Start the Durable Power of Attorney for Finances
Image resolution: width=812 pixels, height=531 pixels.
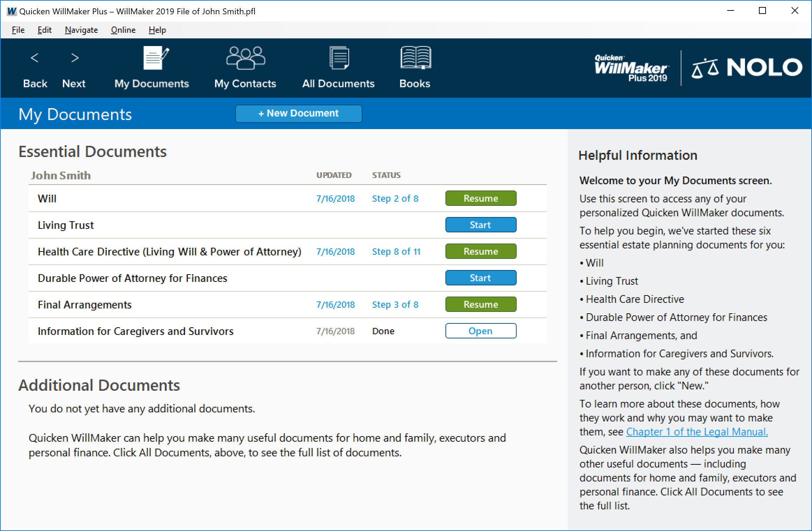point(481,278)
